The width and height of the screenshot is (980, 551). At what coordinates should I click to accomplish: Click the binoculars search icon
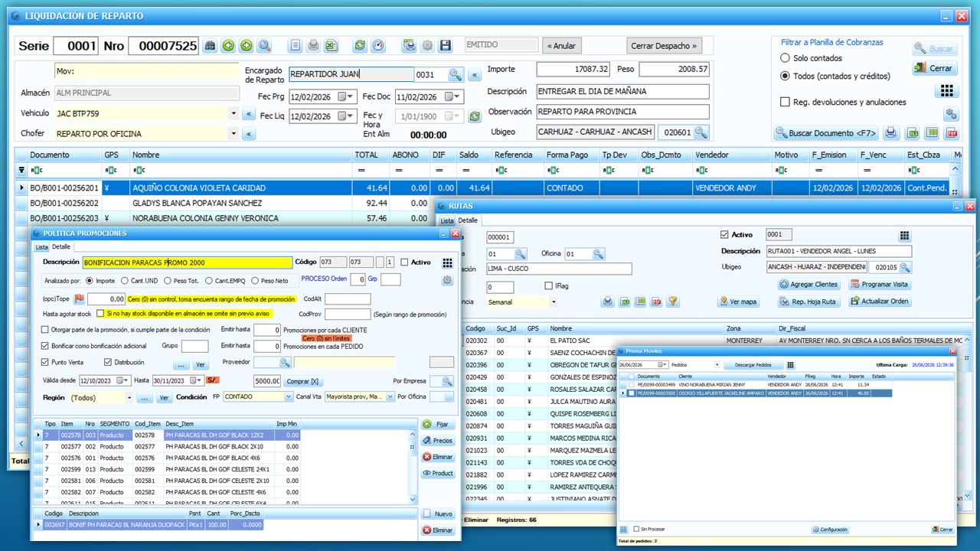pos(210,46)
